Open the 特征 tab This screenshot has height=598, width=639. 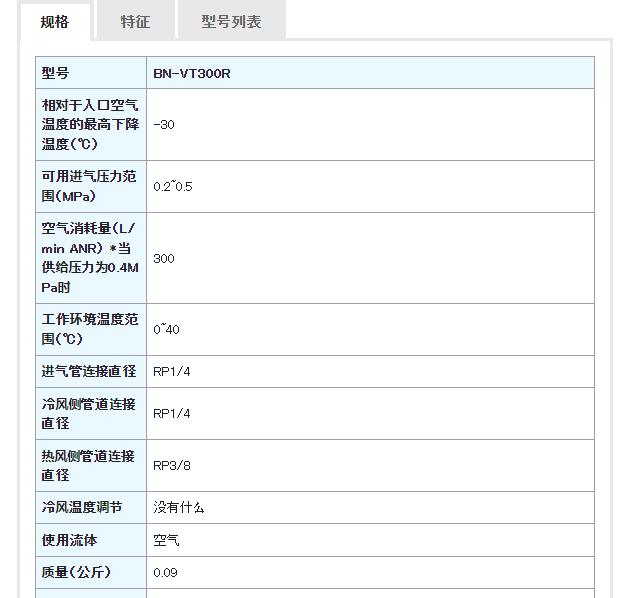click(135, 21)
